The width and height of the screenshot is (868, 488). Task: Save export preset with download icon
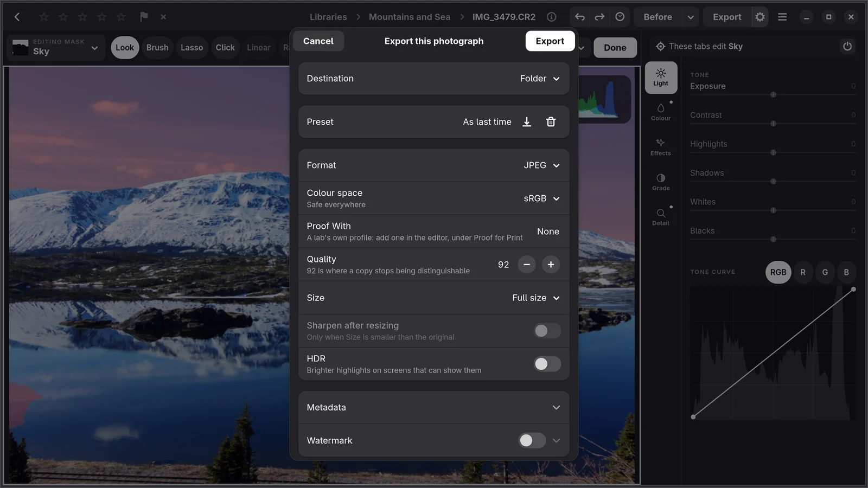(x=526, y=122)
